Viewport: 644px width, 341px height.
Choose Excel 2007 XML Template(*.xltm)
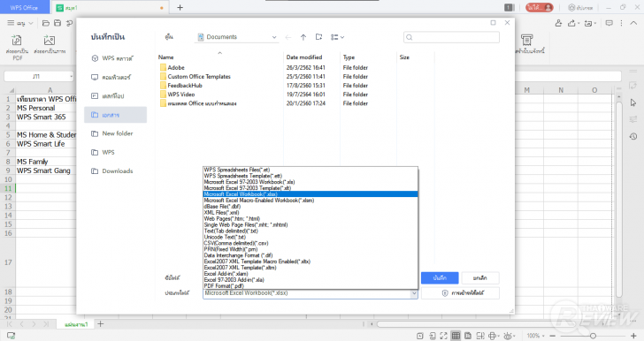pyautogui.click(x=310, y=268)
